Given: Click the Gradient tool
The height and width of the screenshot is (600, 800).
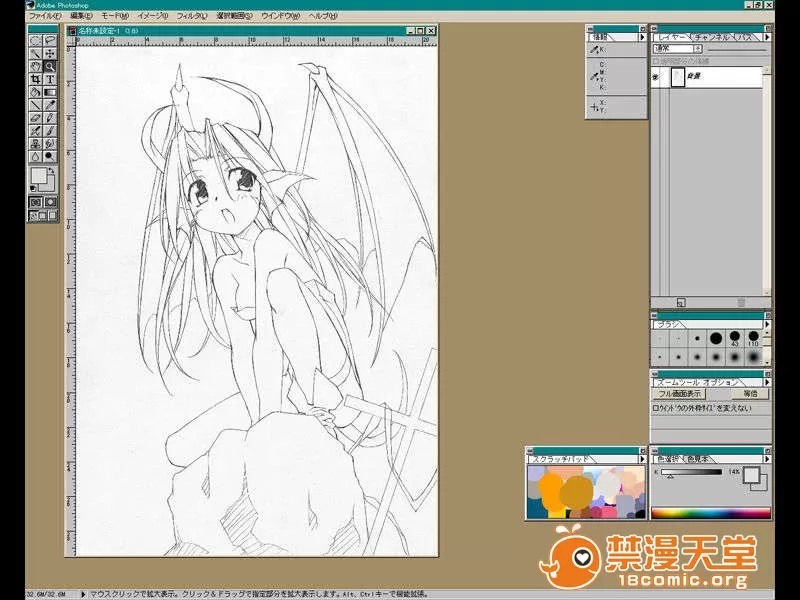Looking at the screenshot, I should pos(49,92).
